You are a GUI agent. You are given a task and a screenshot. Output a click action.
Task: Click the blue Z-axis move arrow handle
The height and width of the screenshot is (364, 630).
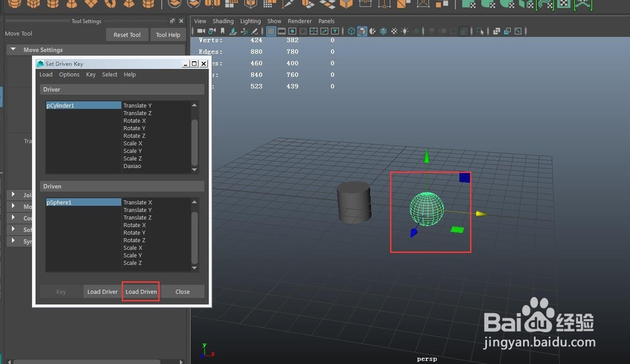pyautogui.click(x=413, y=232)
